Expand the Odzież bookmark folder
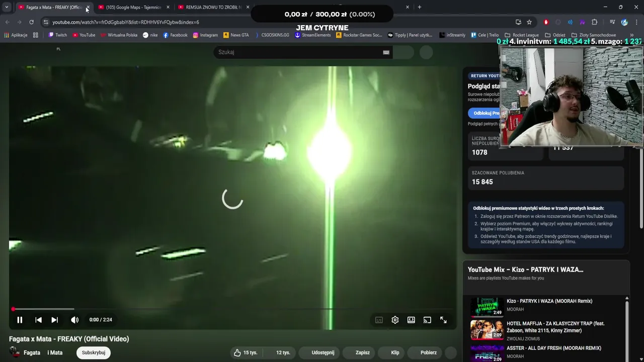The image size is (644, 362). 555,35
